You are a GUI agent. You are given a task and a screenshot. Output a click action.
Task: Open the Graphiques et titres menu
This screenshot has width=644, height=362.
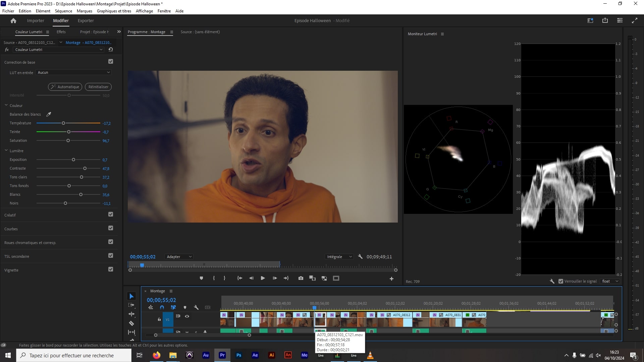coord(114,11)
